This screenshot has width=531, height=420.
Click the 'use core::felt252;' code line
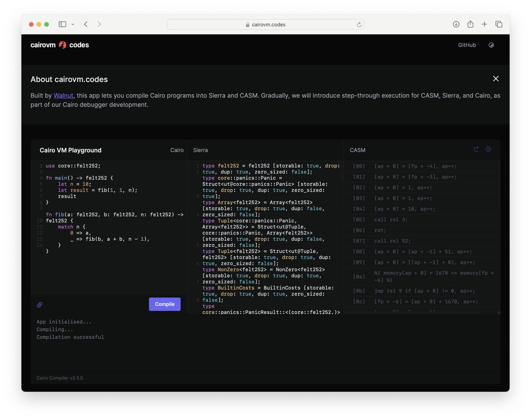coord(73,166)
